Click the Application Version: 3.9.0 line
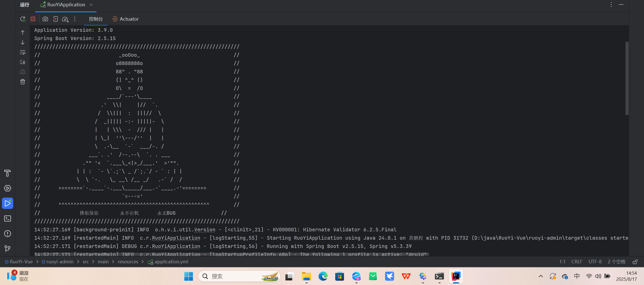Screen dimensions: 644x285 tap(73, 30)
